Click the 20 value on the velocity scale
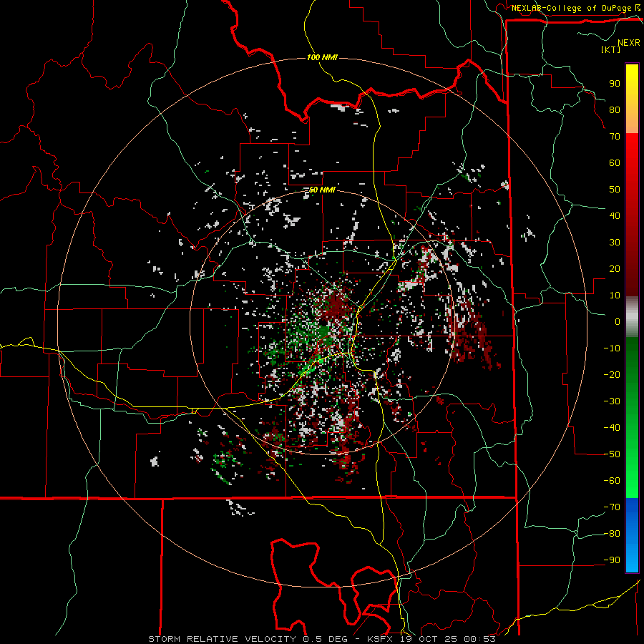This screenshot has width=644, height=644. [x=615, y=268]
